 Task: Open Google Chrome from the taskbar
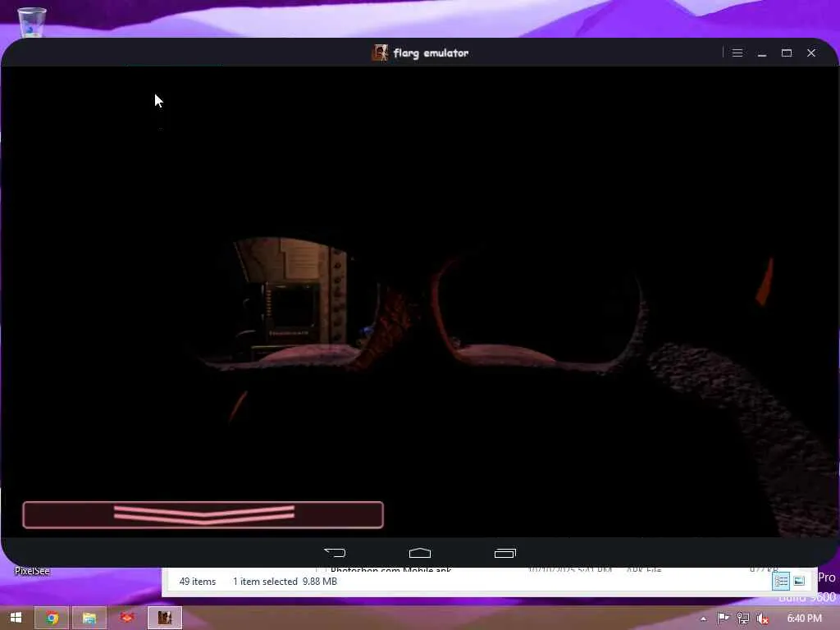(52, 618)
